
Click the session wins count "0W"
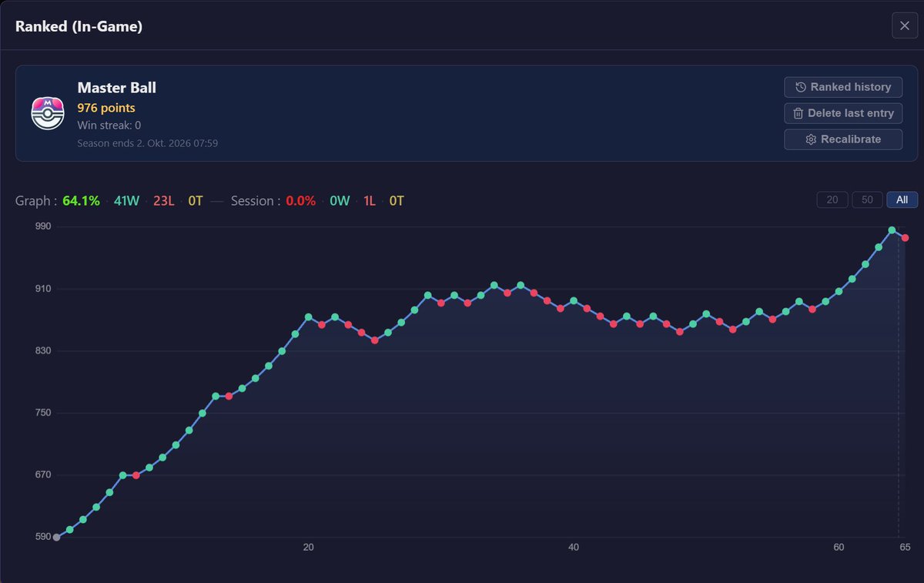(x=340, y=201)
